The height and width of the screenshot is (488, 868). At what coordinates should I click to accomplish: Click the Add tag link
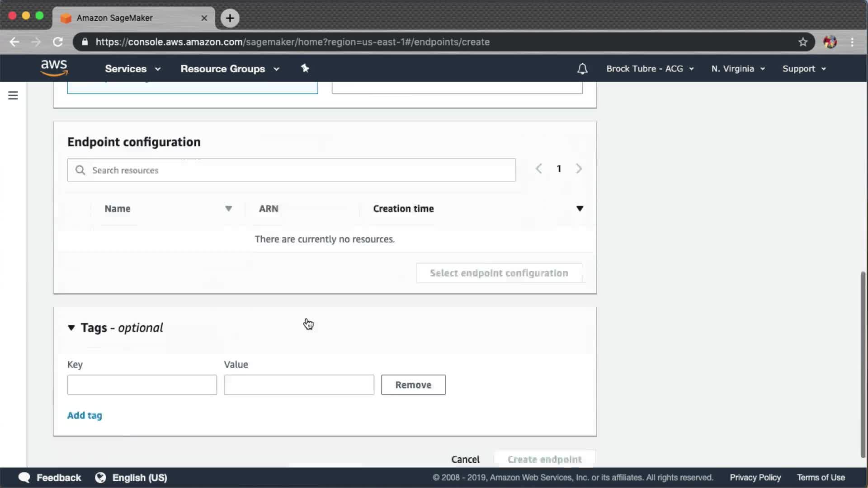click(85, 415)
